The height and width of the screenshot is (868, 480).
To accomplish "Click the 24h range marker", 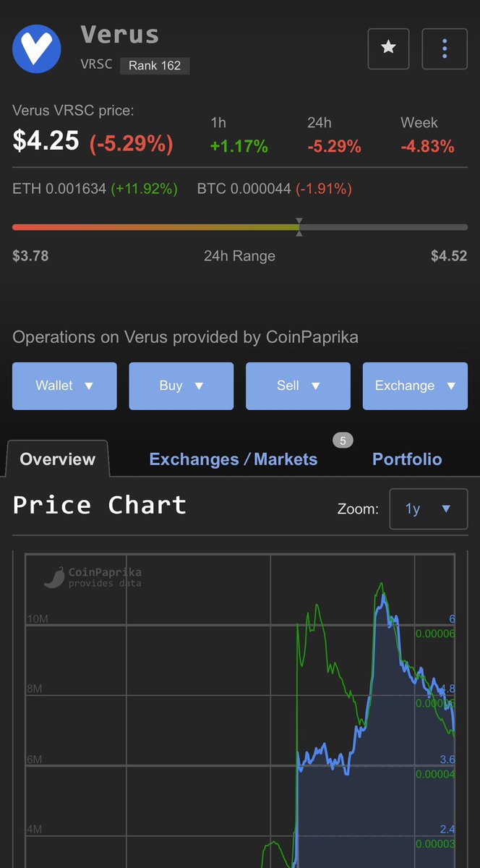I will [x=299, y=227].
